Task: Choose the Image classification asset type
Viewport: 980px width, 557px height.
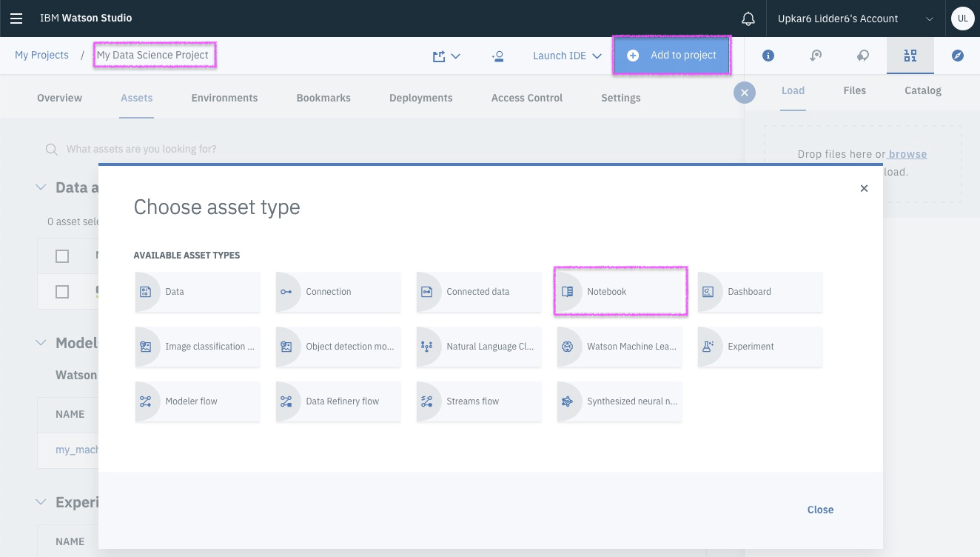Action: click(x=198, y=347)
